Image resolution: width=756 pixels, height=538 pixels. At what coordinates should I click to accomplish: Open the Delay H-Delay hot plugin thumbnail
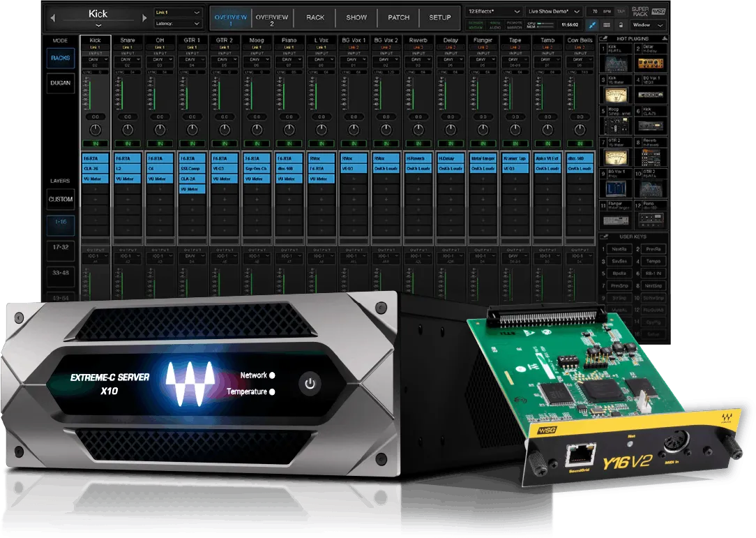651,63
